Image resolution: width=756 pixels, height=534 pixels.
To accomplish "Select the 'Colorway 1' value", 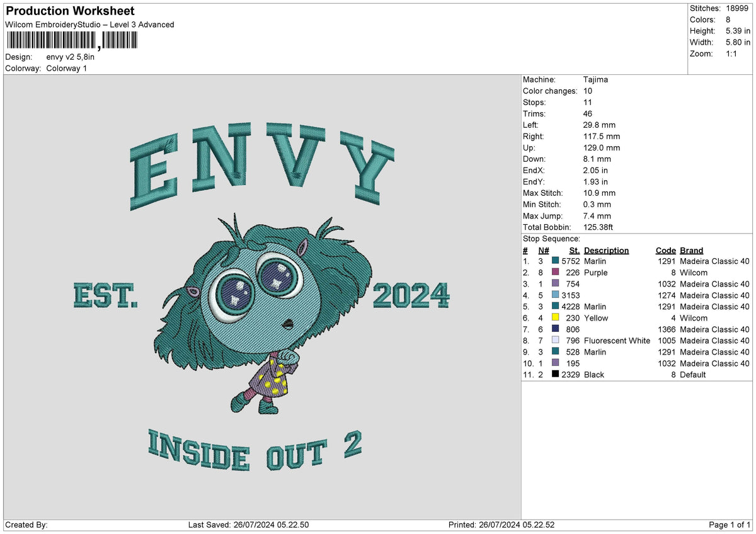I will click(x=67, y=68).
